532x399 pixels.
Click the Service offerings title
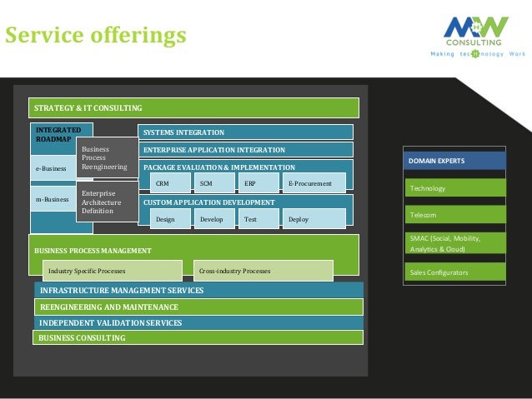tap(96, 36)
